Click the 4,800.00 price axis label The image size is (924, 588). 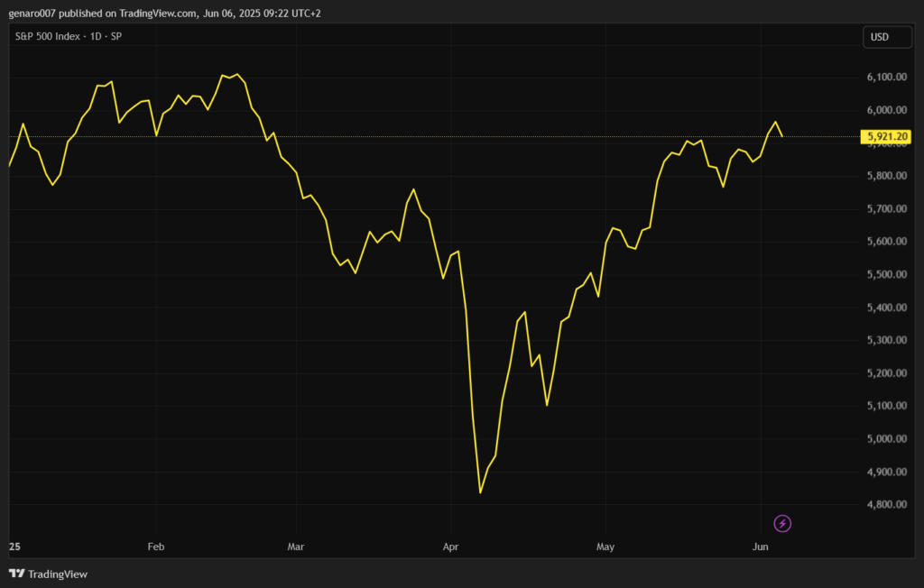(884, 505)
